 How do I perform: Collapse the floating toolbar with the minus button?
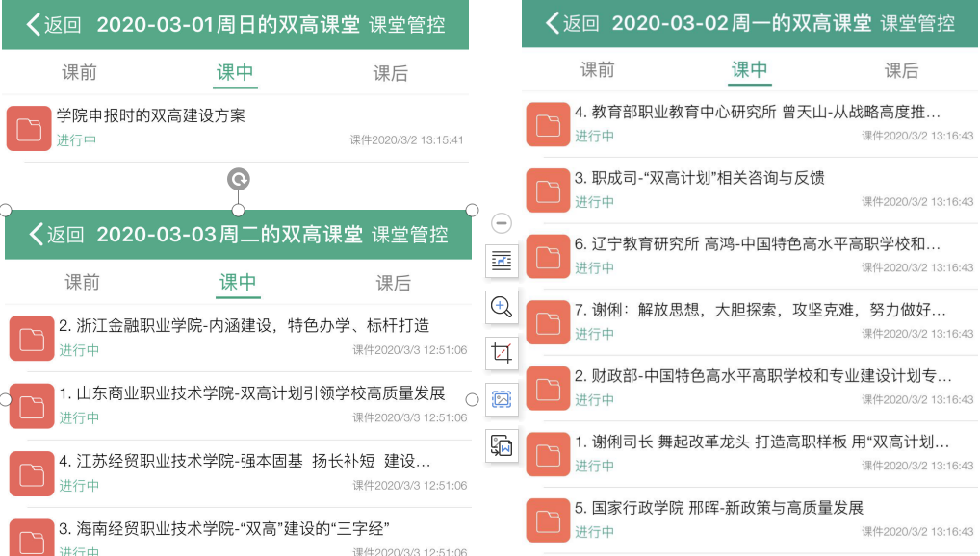[x=502, y=222]
